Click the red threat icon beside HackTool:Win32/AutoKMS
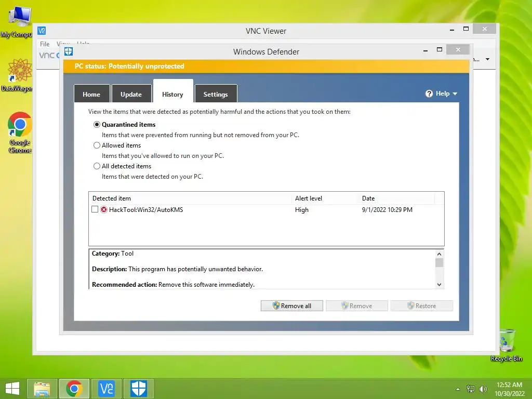Screen dimensions: 532x399 [x=104, y=209]
